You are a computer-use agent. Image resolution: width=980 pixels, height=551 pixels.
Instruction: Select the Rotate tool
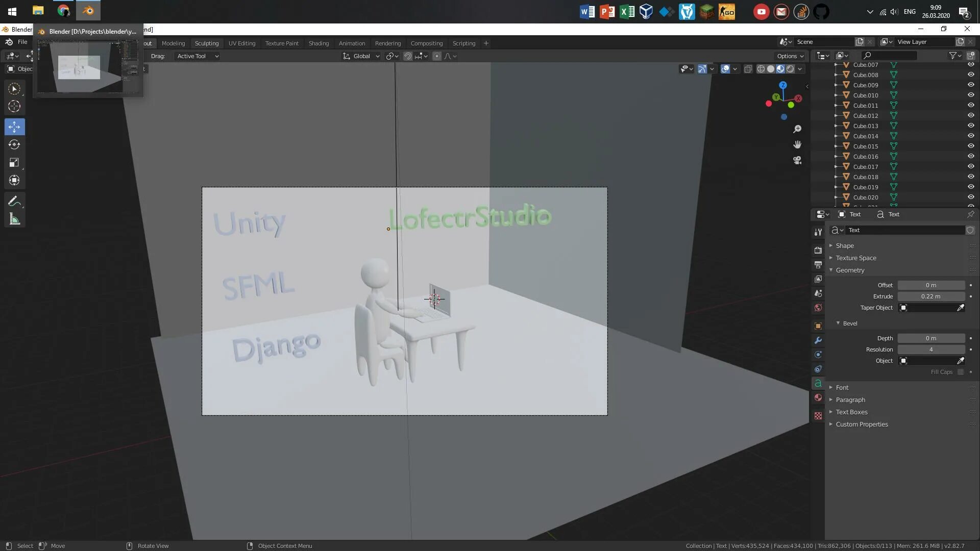(x=14, y=144)
